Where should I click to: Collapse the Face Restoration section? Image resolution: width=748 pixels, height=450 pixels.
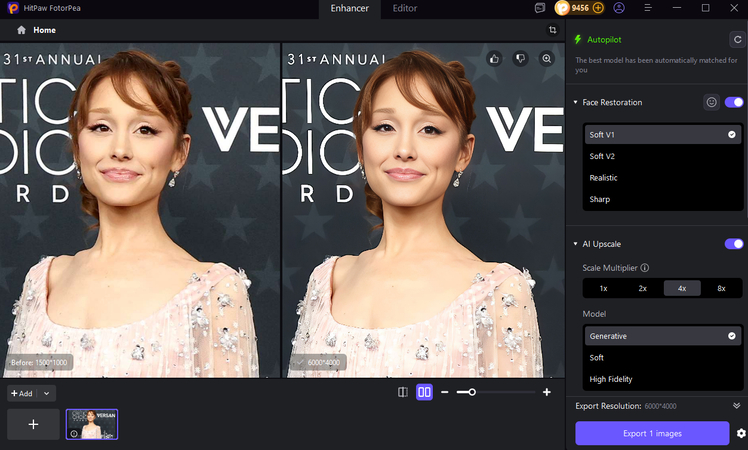click(x=575, y=102)
